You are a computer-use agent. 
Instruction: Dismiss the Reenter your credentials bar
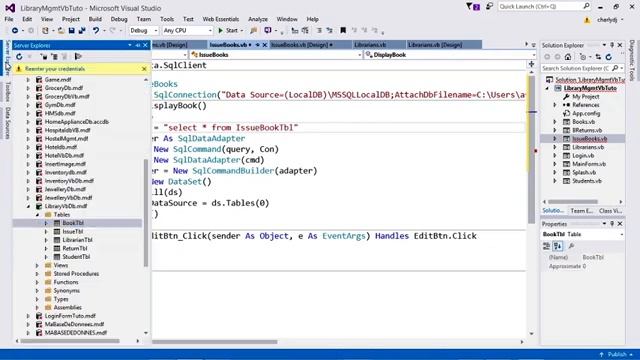pyautogui.click(x=144, y=69)
